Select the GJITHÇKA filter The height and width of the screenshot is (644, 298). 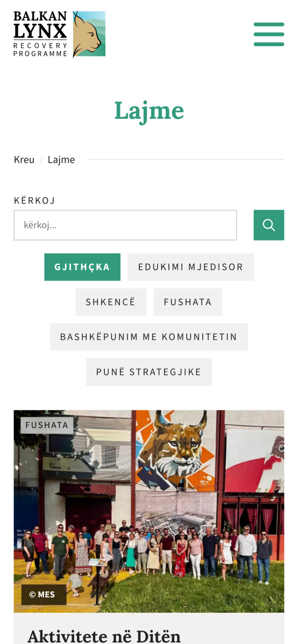[82, 267]
